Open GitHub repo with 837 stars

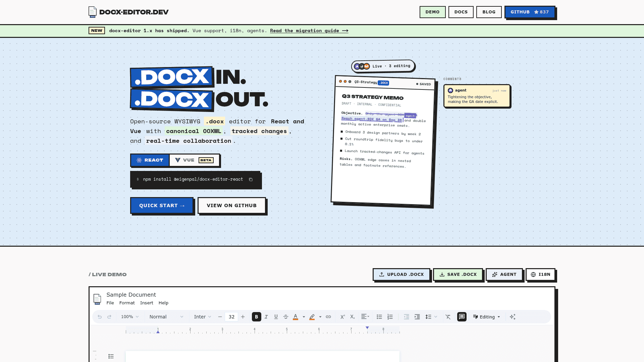[x=530, y=12]
